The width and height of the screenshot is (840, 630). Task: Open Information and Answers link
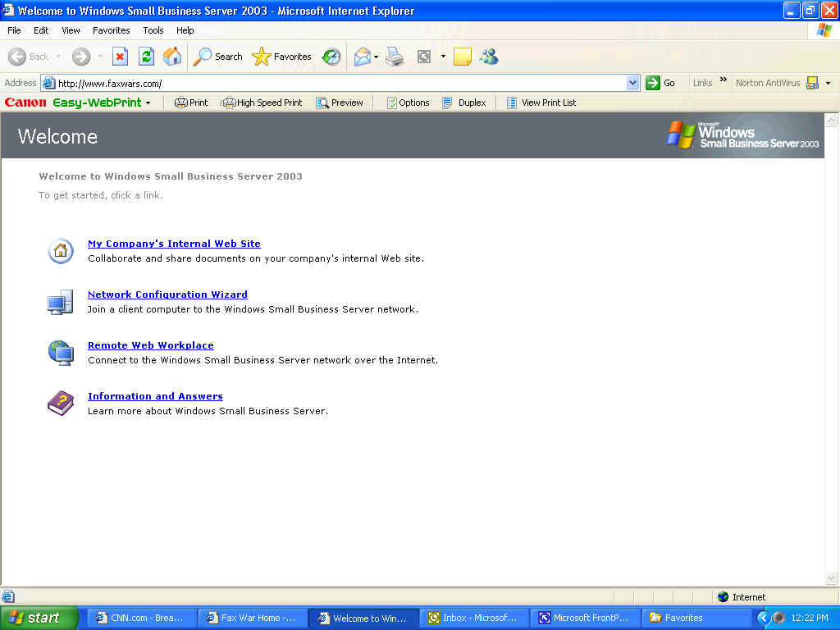[155, 396]
